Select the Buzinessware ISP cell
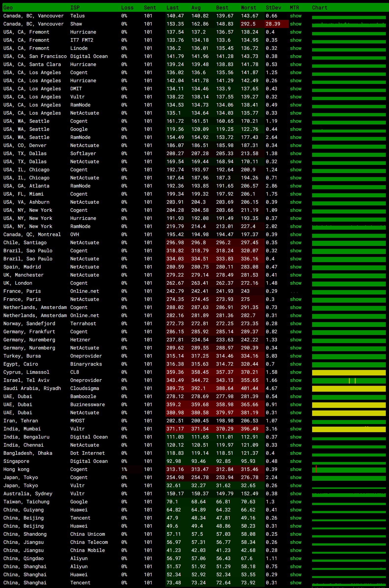389x588 pixels. click(x=87, y=405)
